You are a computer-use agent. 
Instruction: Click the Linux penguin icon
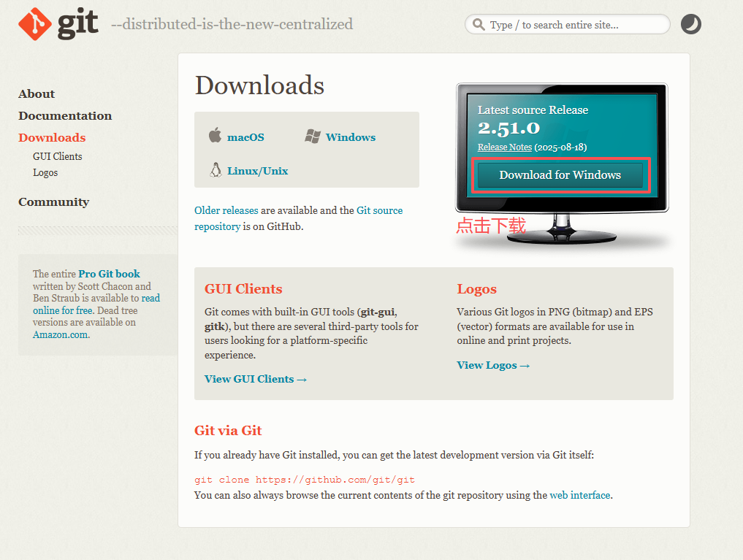coord(216,170)
